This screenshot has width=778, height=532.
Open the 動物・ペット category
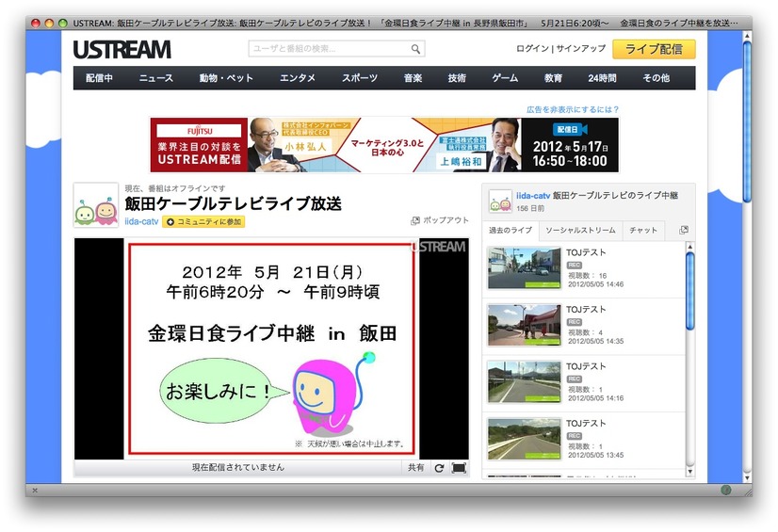[x=226, y=78]
